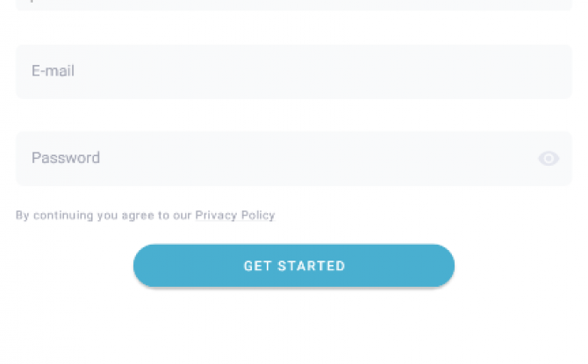Toggle password visibility with the eye icon
The width and height of the screenshot is (588, 364).
(549, 159)
